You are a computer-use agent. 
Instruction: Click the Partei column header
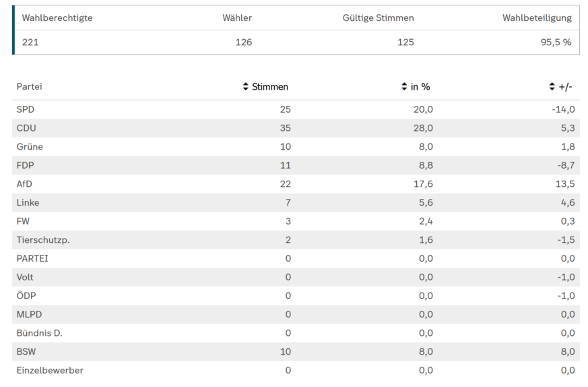pyautogui.click(x=29, y=87)
